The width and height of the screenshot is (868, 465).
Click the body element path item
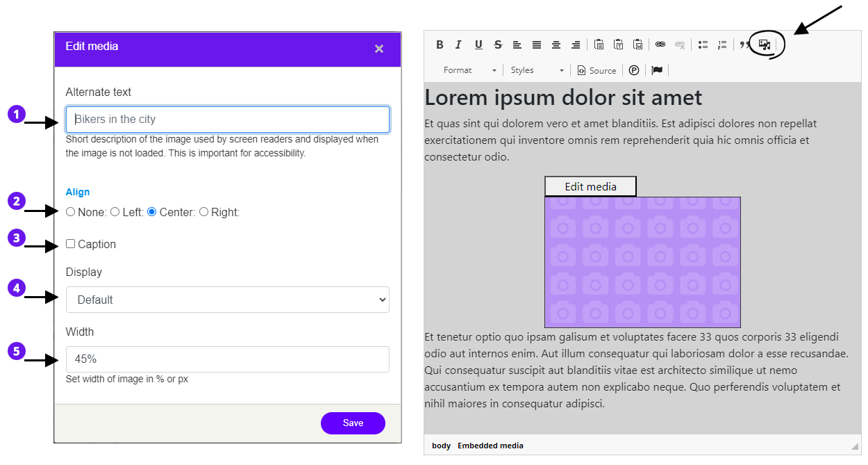pos(441,446)
